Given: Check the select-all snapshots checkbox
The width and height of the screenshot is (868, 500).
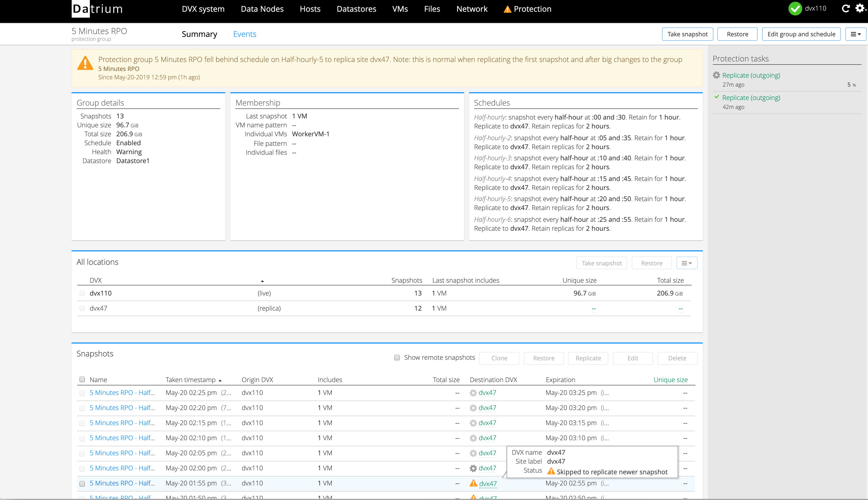Looking at the screenshot, I should pos(82,379).
